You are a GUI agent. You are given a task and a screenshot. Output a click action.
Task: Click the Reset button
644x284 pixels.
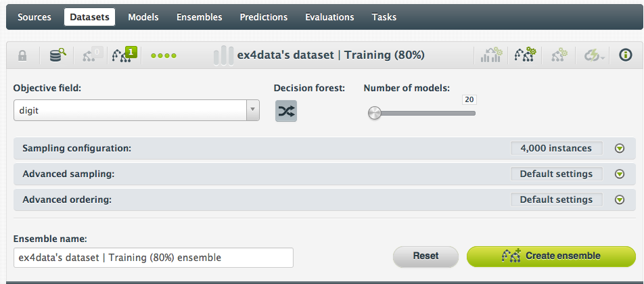[426, 256]
